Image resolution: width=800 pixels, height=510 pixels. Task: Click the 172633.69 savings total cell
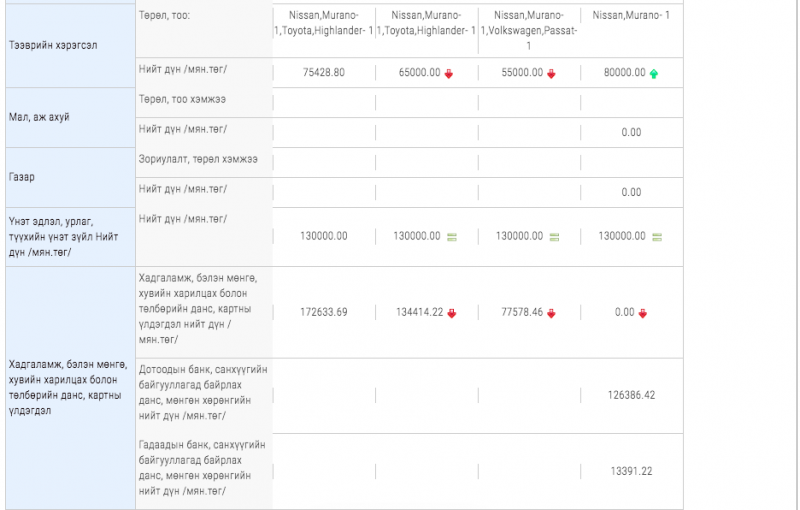(323, 312)
